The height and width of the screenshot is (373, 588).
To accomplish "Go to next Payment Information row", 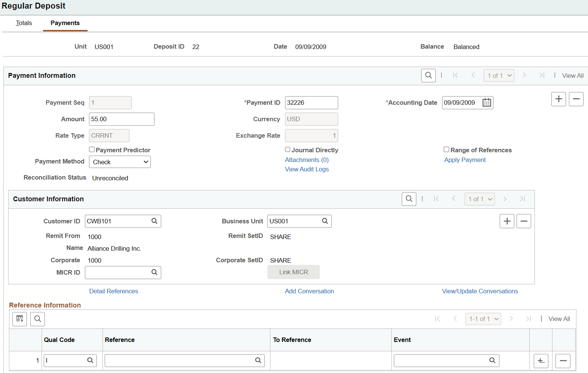I will click(x=524, y=76).
